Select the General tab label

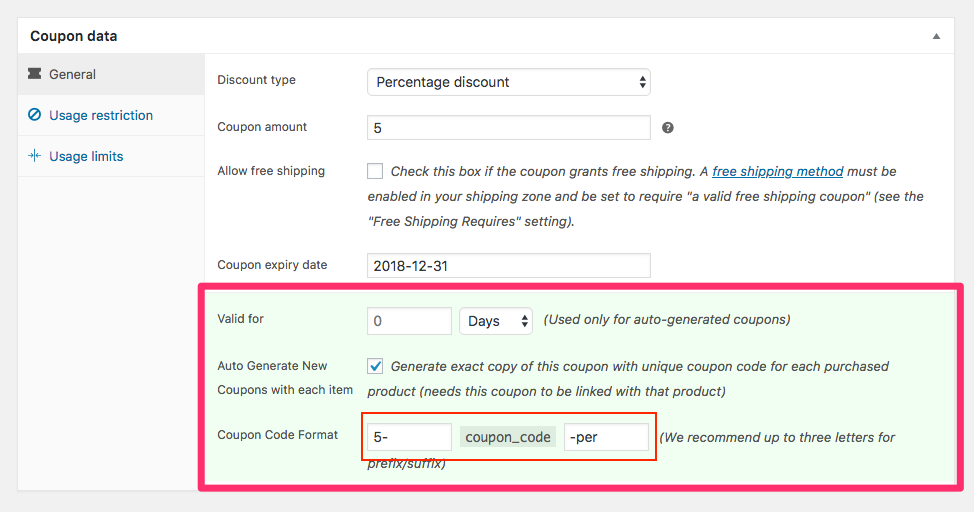[x=72, y=74]
